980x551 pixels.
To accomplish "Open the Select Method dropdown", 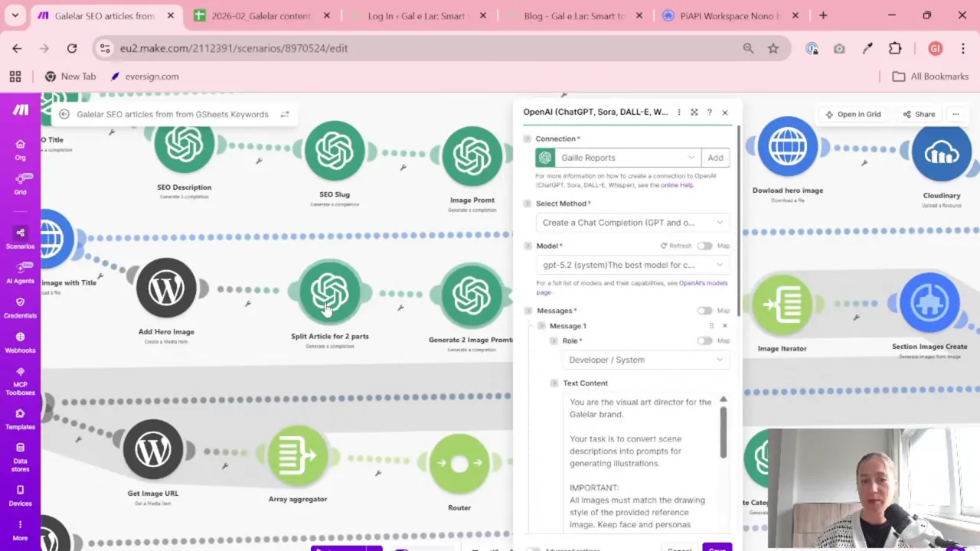I will coord(632,223).
